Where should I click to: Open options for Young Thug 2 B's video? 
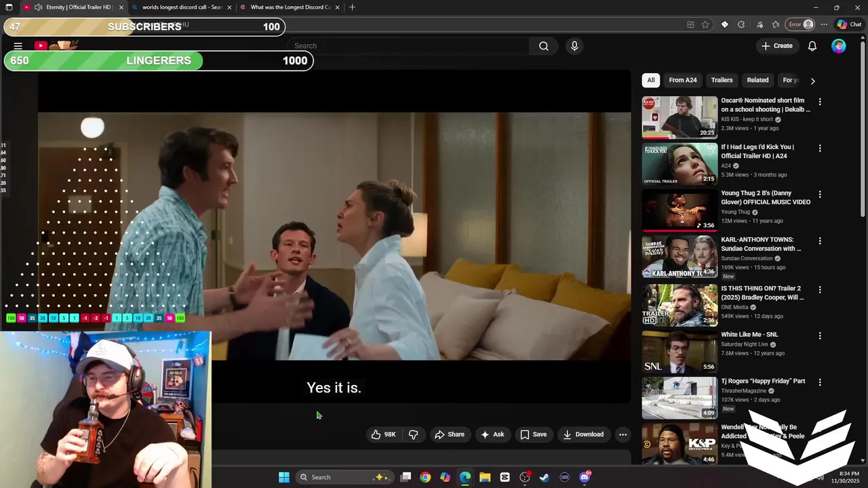(820, 195)
